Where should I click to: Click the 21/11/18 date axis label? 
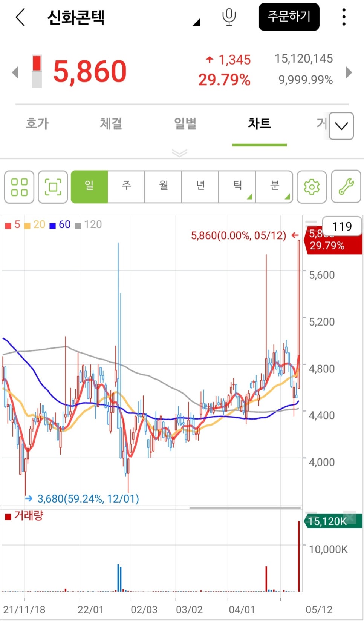point(24,610)
